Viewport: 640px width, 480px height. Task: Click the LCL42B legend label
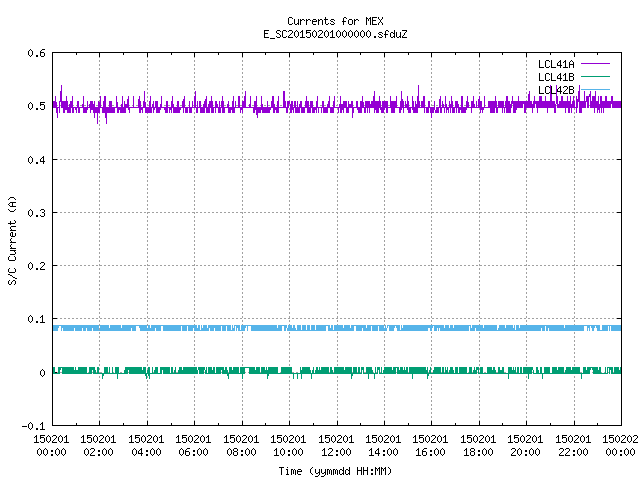coord(556,90)
